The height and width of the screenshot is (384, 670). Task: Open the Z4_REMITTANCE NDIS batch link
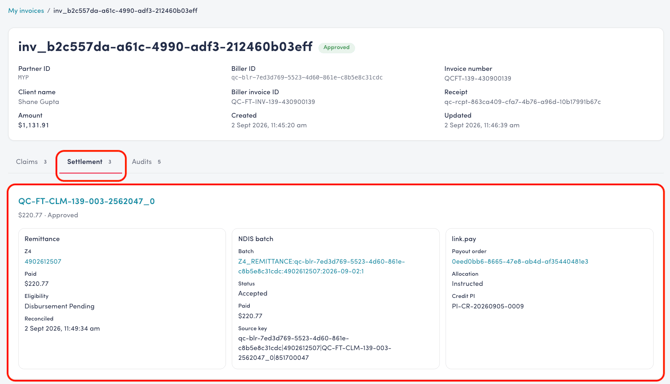click(321, 266)
